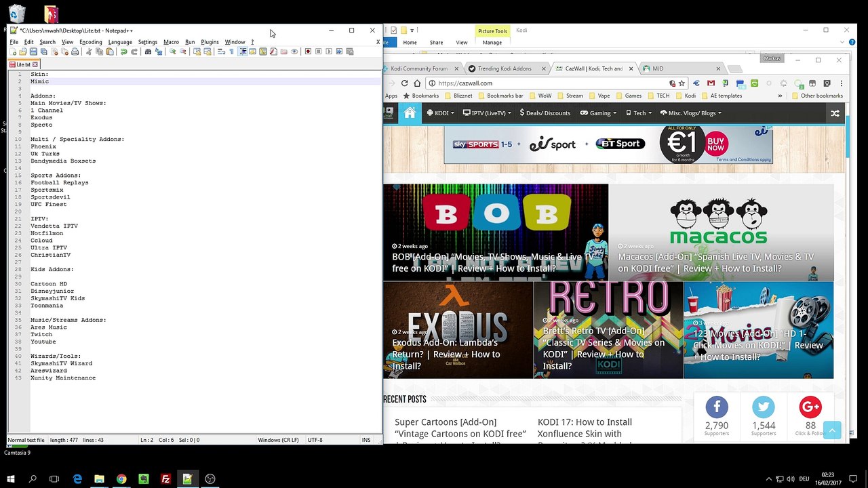
Task: Click the Open file icon in Notepad++
Action: point(23,52)
